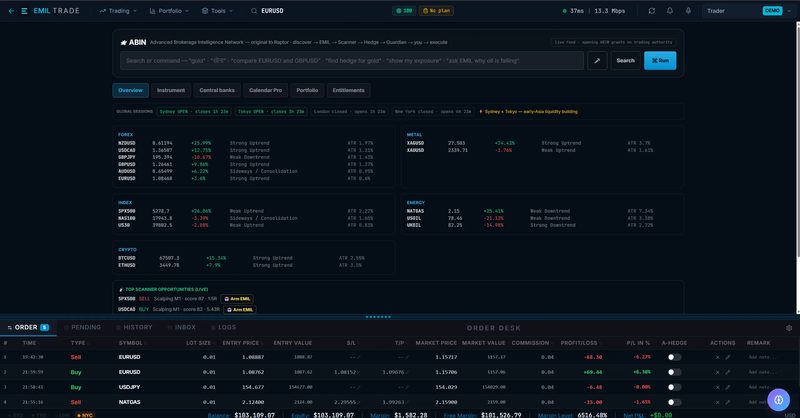The image size is (800, 418).
Task: Open the LOGS tab in order desk
Action: [x=223, y=327]
